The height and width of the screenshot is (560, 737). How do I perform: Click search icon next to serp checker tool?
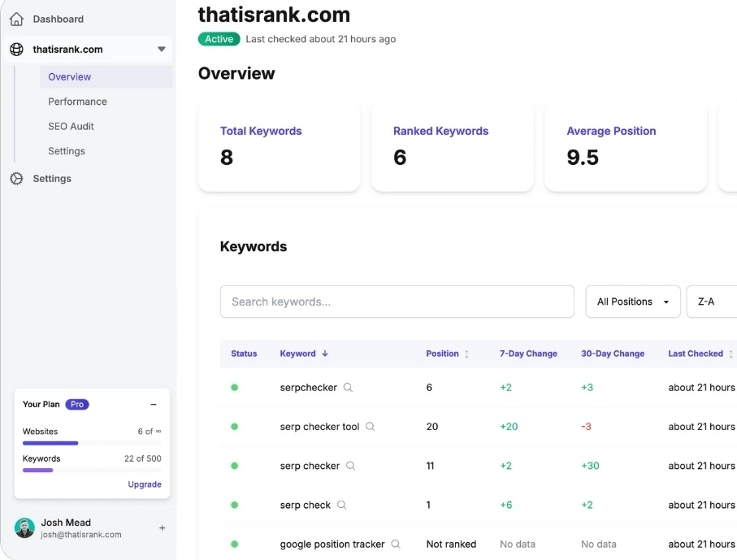371,427
